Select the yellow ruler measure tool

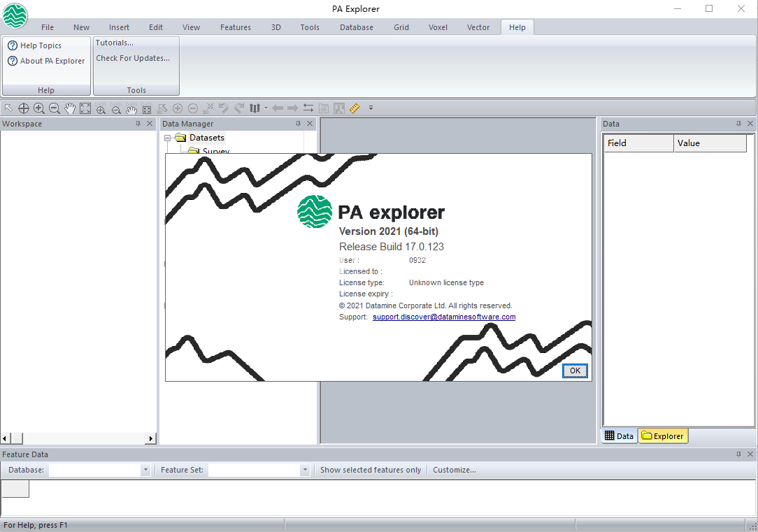(x=355, y=108)
